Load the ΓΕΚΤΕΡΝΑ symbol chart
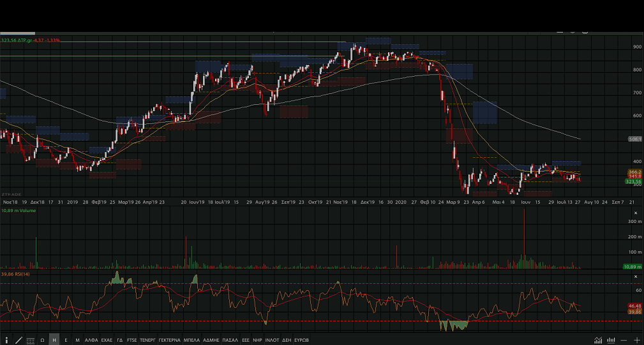 coord(170,340)
